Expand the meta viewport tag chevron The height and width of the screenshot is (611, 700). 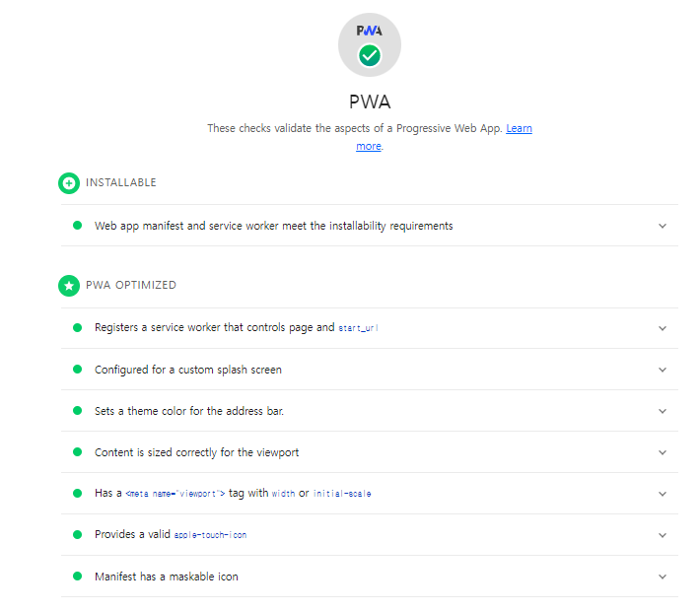663,494
